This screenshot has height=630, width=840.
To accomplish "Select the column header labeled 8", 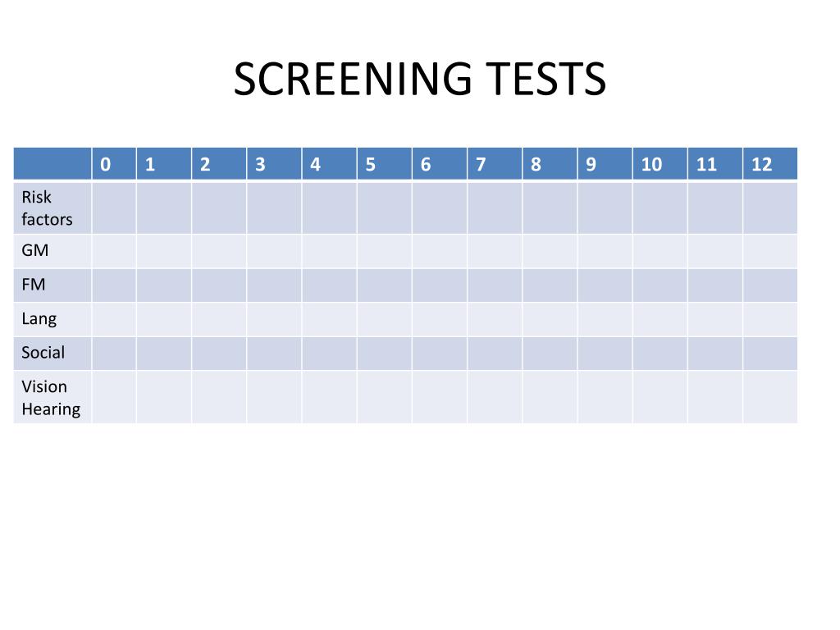I will pyautogui.click(x=550, y=163).
